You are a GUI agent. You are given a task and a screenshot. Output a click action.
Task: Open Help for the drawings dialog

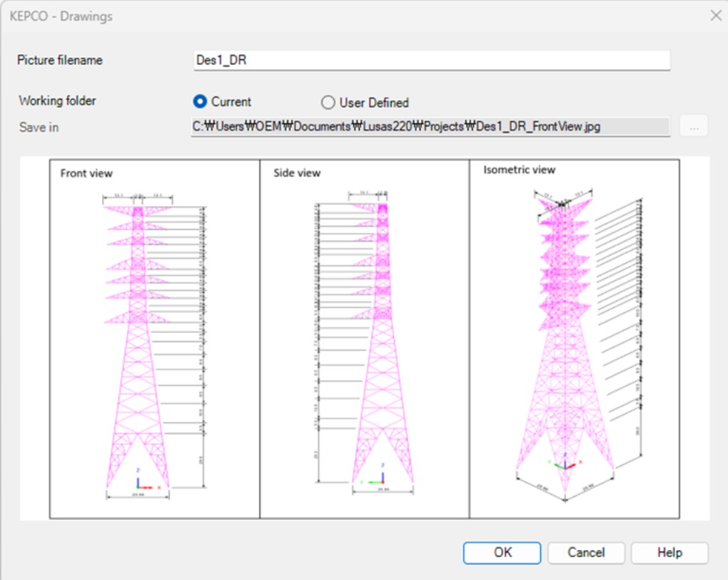669,553
